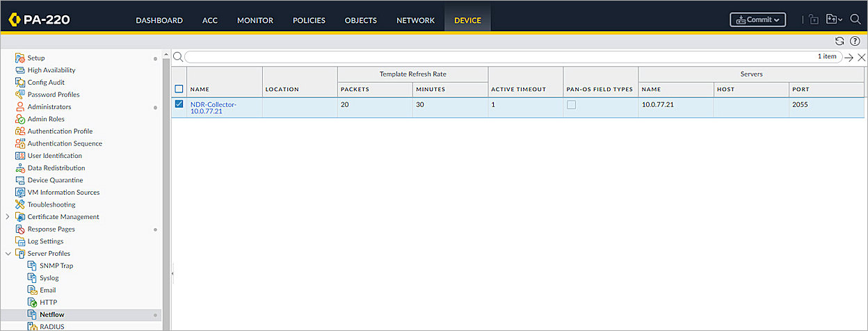Click the SNMP Trap profile icon
Image resolution: width=868 pixels, height=331 pixels.
pos(32,266)
